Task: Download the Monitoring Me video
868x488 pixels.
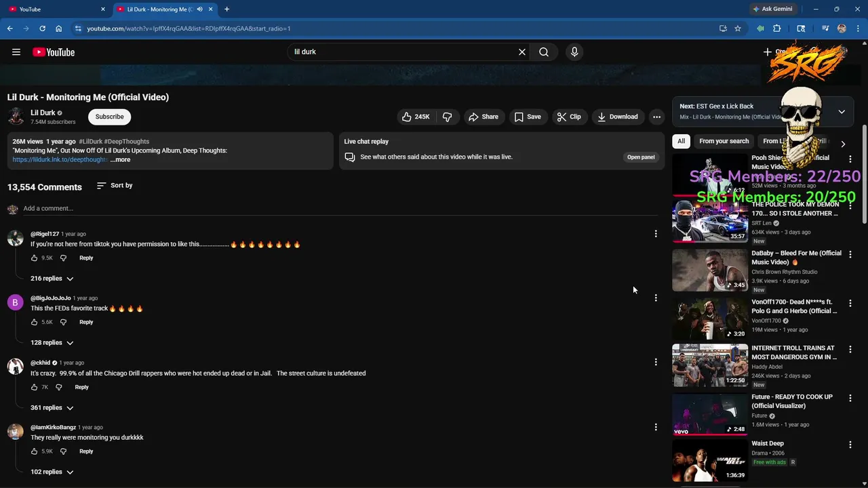Action: [x=617, y=117]
